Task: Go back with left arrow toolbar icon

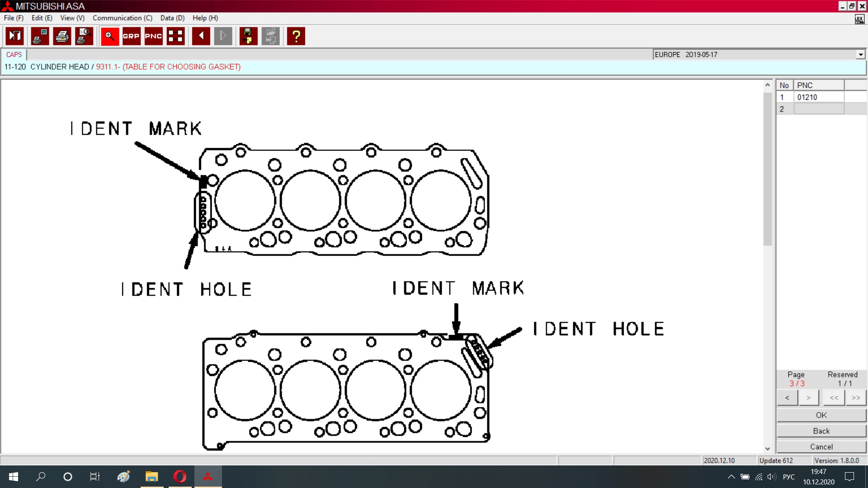Action: point(201,36)
